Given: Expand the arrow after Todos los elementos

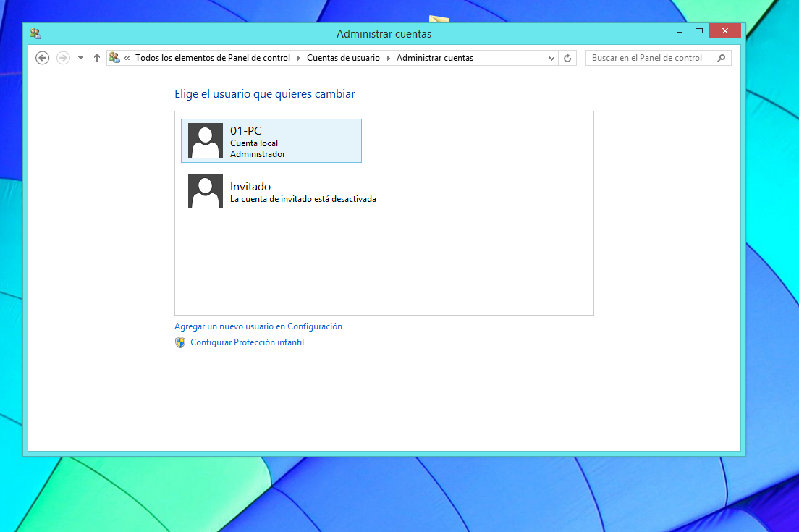Looking at the screenshot, I should tap(298, 58).
